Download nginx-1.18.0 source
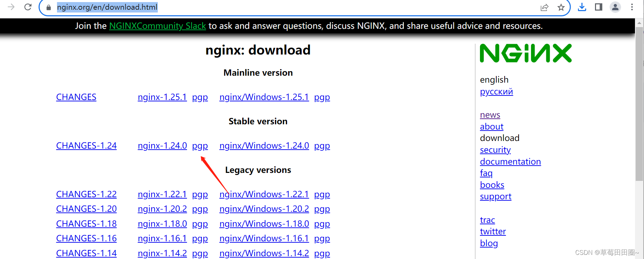Viewport: 644px width, 259px height. click(162, 224)
